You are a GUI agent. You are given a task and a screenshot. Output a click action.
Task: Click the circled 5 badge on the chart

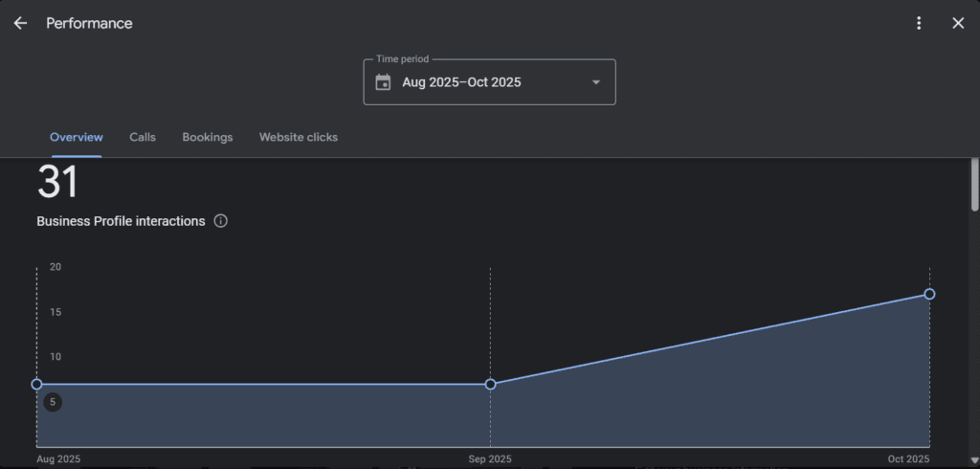click(x=53, y=402)
